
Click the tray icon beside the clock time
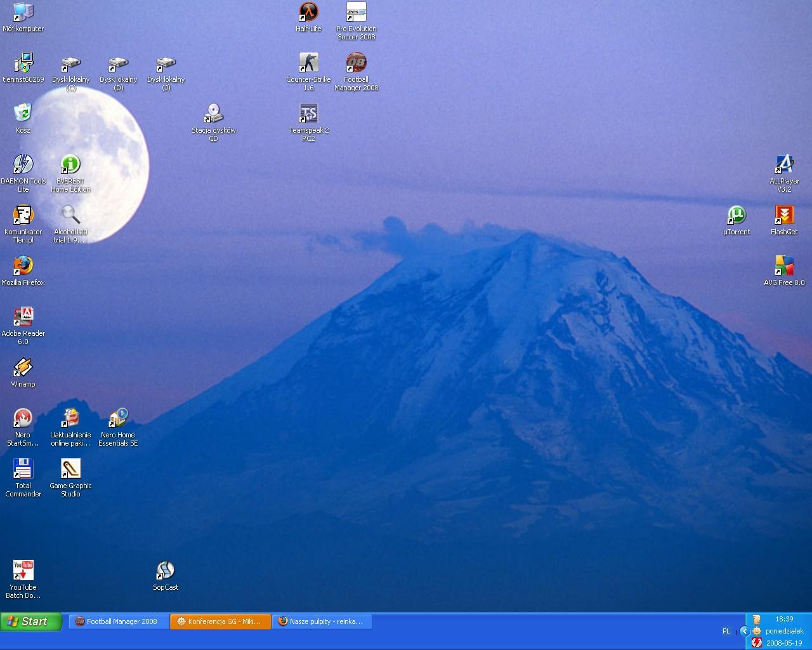[756, 619]
